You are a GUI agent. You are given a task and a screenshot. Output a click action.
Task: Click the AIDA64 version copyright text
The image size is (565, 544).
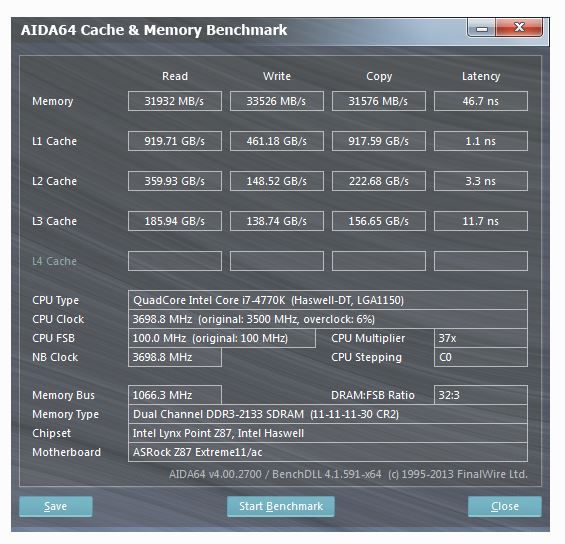[348, 474]
